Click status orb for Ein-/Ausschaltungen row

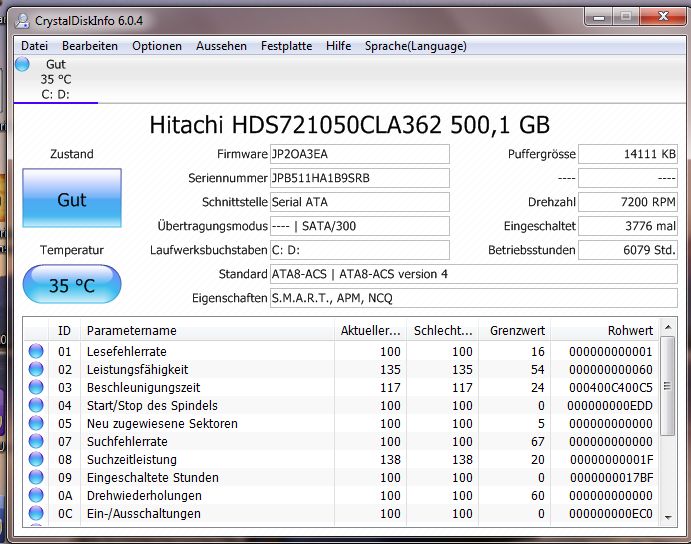click(x=36, y=514)
